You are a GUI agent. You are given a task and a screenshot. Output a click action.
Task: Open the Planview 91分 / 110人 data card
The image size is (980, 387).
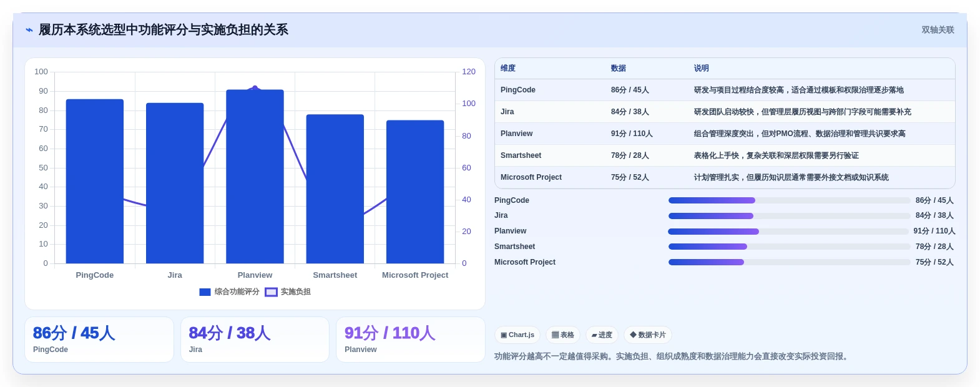(411, 340)
